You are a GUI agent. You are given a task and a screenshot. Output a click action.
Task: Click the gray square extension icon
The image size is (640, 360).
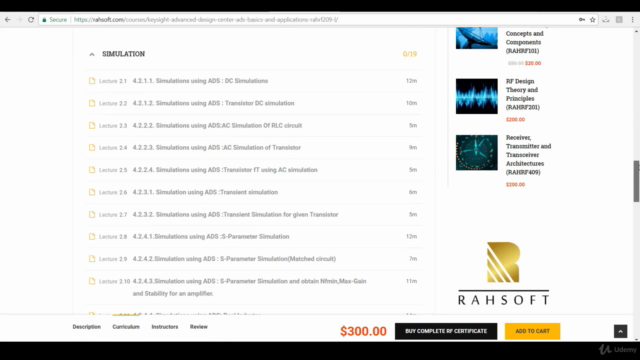tap(619, 20)
